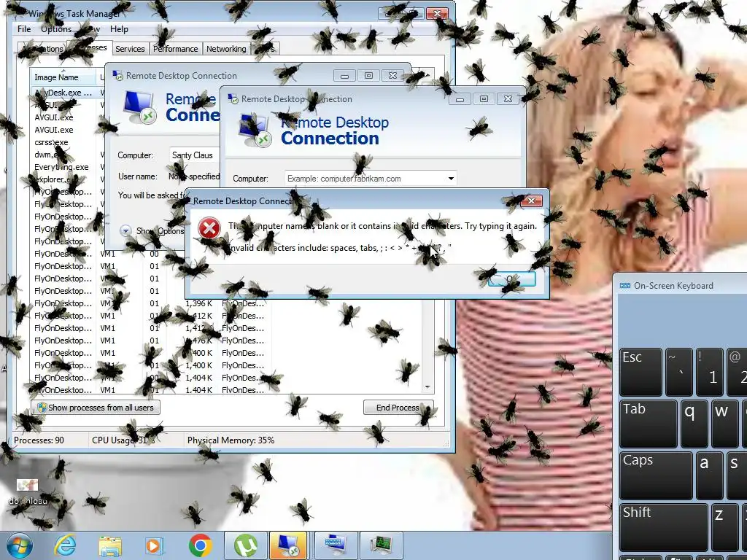Viewport: 747px width, 560px height.
Task: Click the red error icon in dialog
Action: (x=209, y=227)
